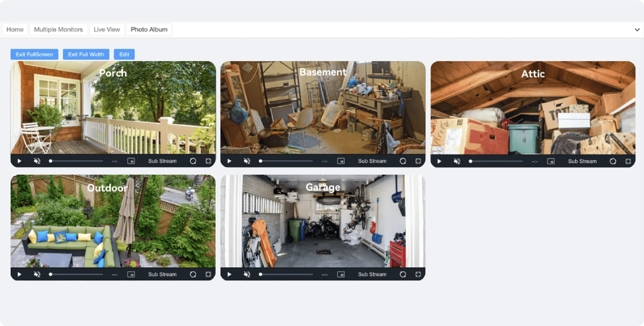Maximize the Outdoor camera view
644x326 pixels.
[208, 274]
